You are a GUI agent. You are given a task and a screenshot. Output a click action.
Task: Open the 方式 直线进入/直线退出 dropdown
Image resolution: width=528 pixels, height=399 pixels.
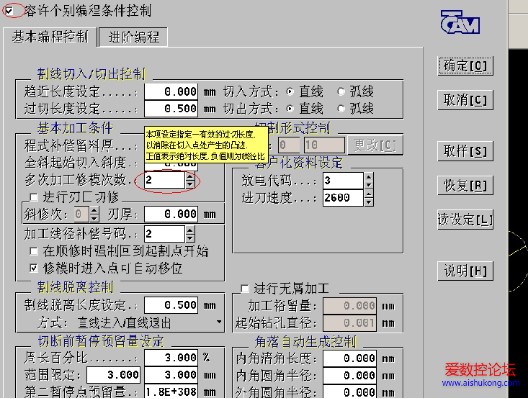pos(219,322)
